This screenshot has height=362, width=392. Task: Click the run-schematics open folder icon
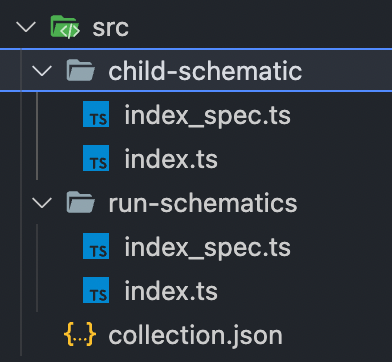(81, 202)
